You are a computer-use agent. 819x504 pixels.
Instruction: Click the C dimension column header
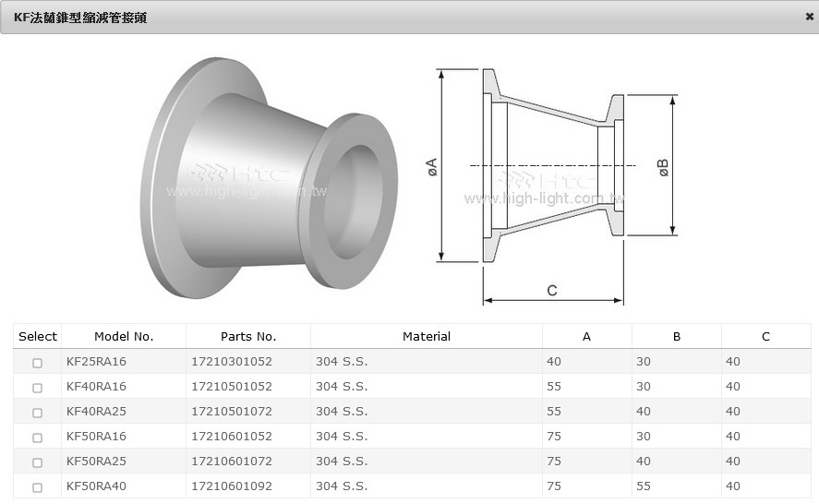tap(765, 337)
